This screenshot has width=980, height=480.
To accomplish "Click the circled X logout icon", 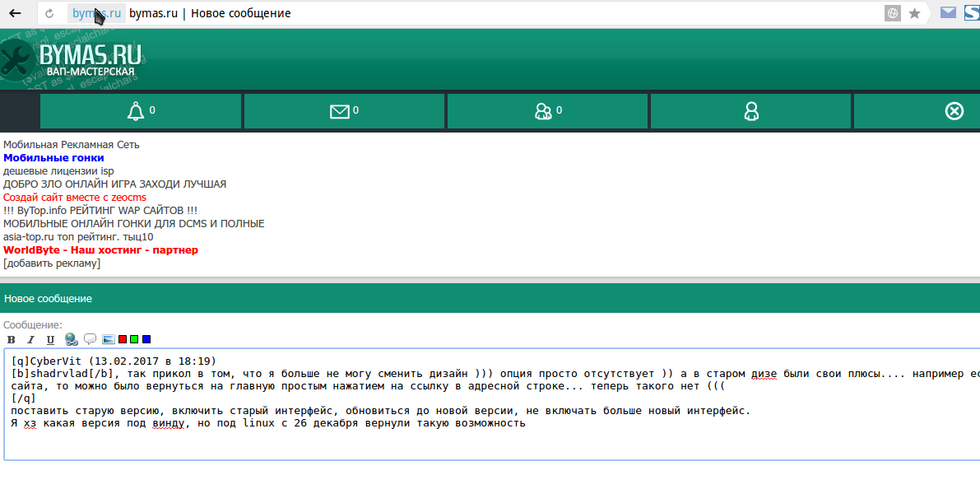I will click(954, 111).
